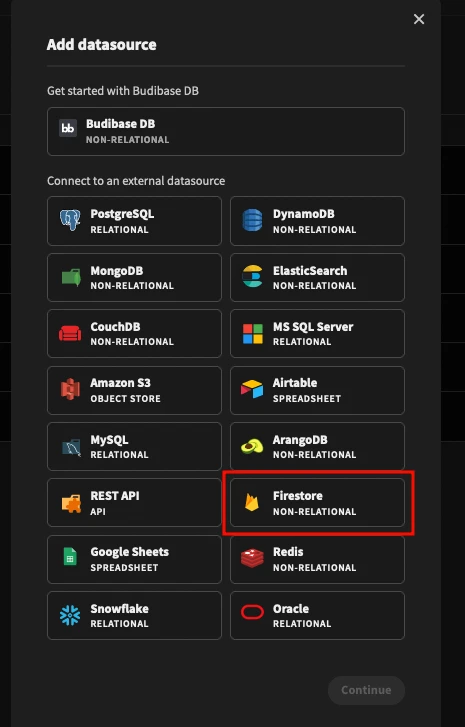Click 'Get started with Budibase DB' text

[123, 91]
